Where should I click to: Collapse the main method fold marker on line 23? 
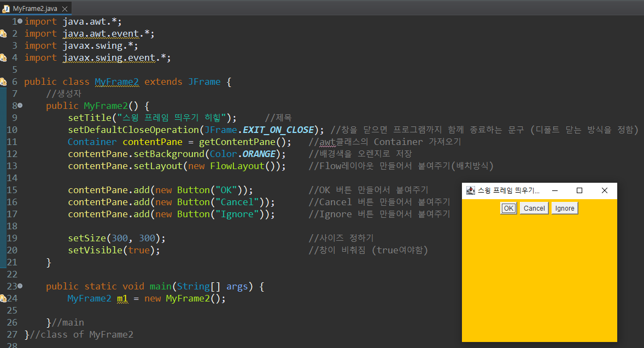tap(20, 286)
